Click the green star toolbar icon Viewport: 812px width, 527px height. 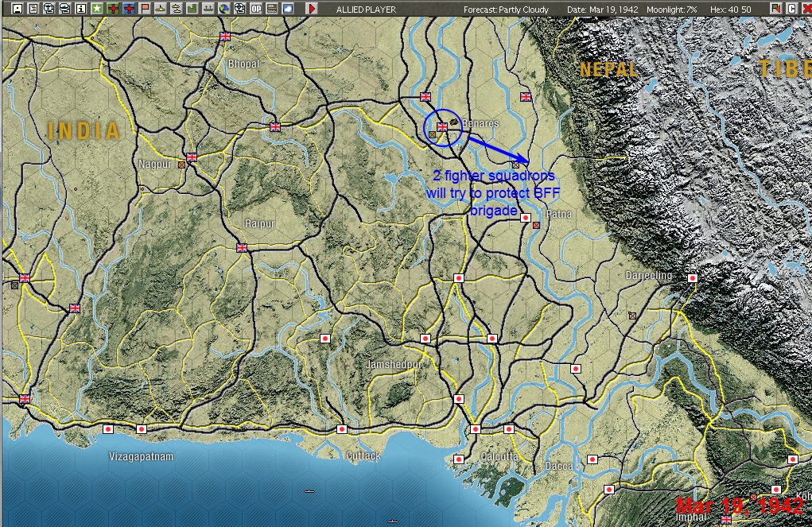click(x=97, y=8)
